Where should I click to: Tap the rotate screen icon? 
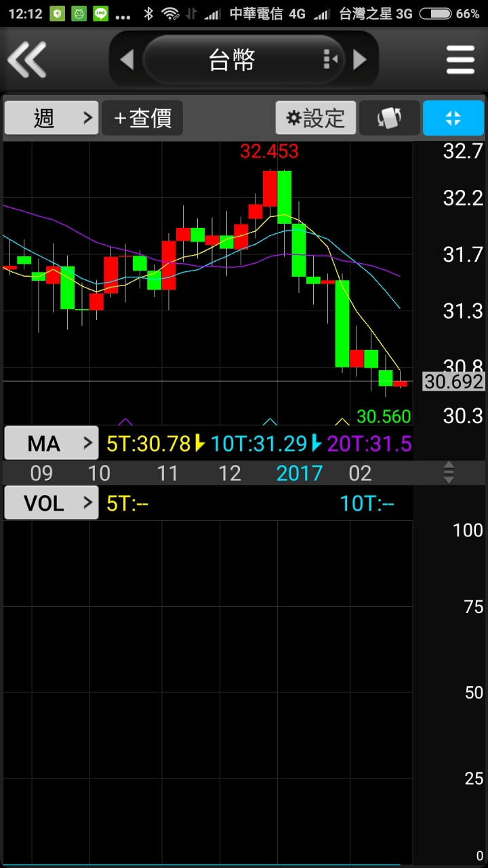389,118
